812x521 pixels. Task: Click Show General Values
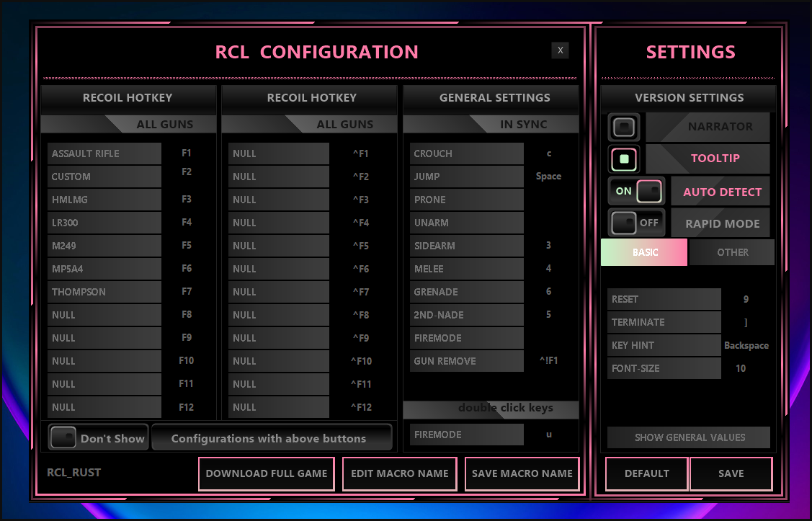click(689, 437)
